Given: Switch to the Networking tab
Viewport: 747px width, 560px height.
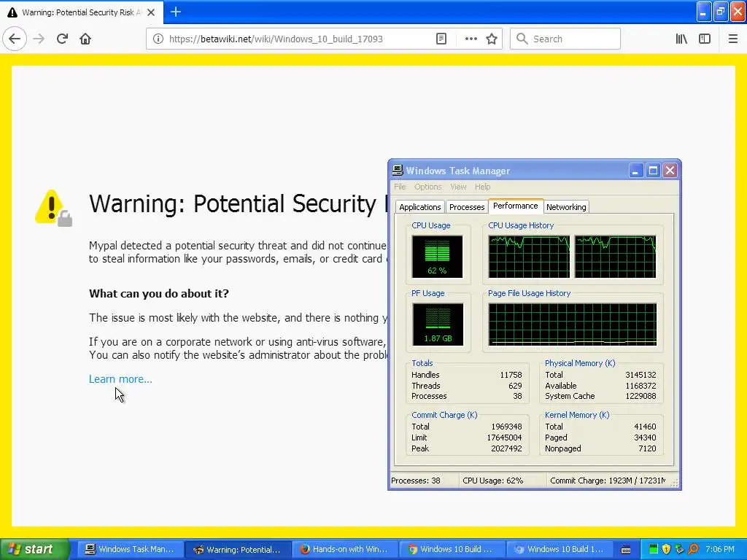Looking at the screenshot, I should (566, 207).
